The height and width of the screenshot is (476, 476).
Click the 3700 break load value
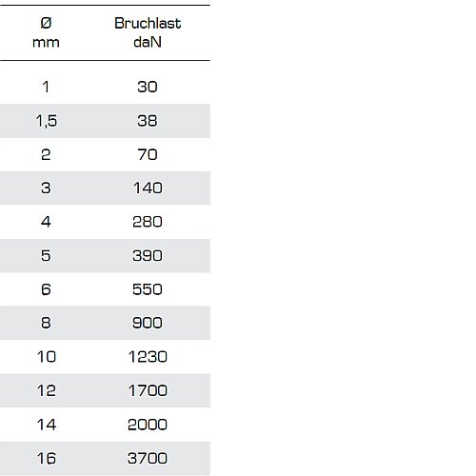(x=148, y=458)
